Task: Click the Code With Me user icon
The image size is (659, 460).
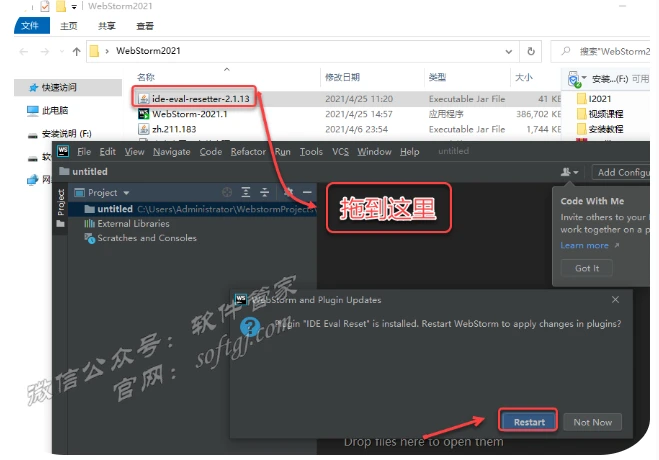Action: 569,172
